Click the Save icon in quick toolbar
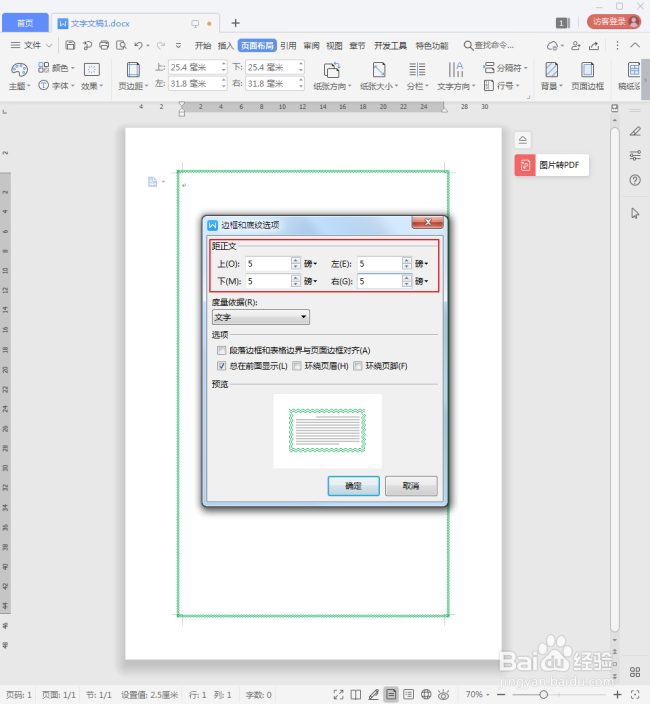 70,45
